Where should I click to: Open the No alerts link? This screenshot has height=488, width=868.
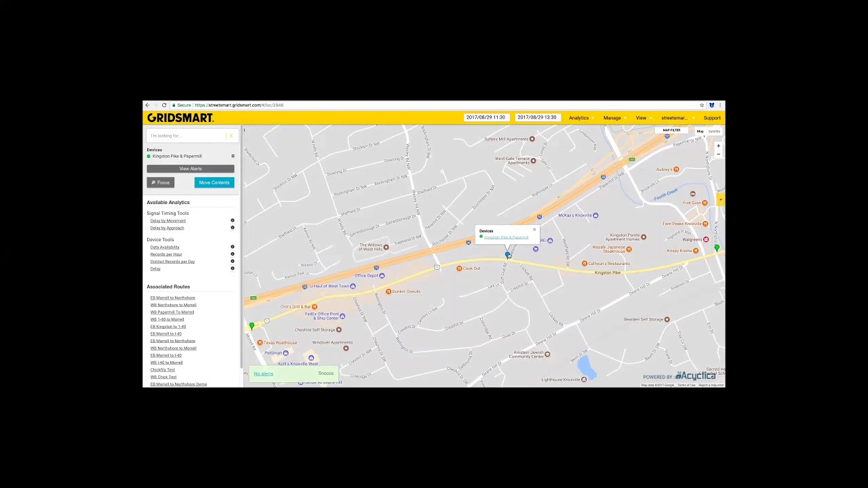coord(263,373)
